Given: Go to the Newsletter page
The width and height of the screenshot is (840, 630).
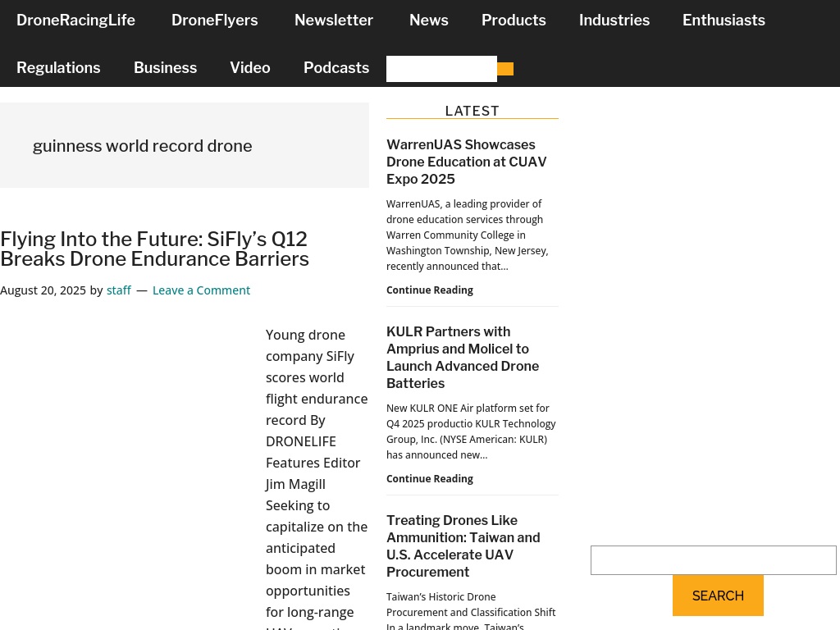Looking at the screenshot, I should coord(333,21).
